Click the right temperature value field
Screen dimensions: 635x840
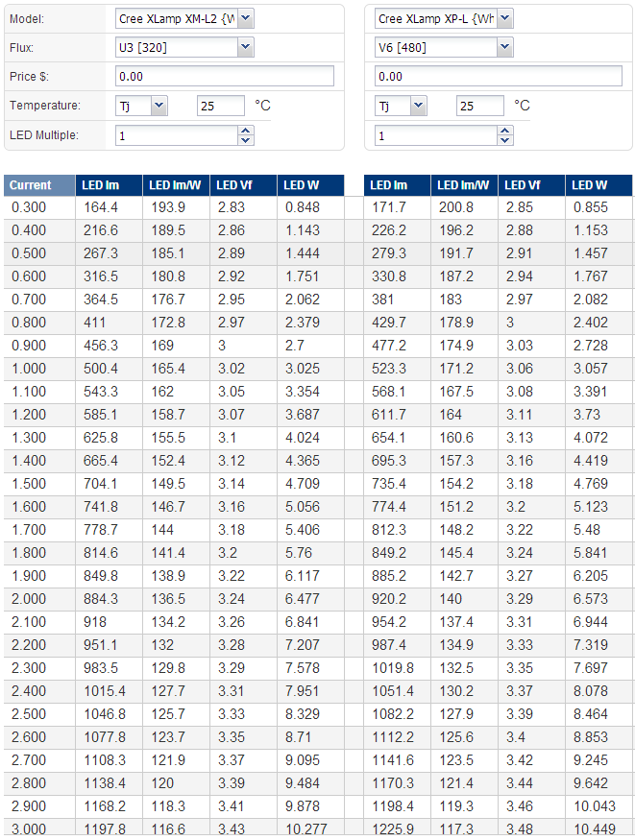tap(479, 106)
